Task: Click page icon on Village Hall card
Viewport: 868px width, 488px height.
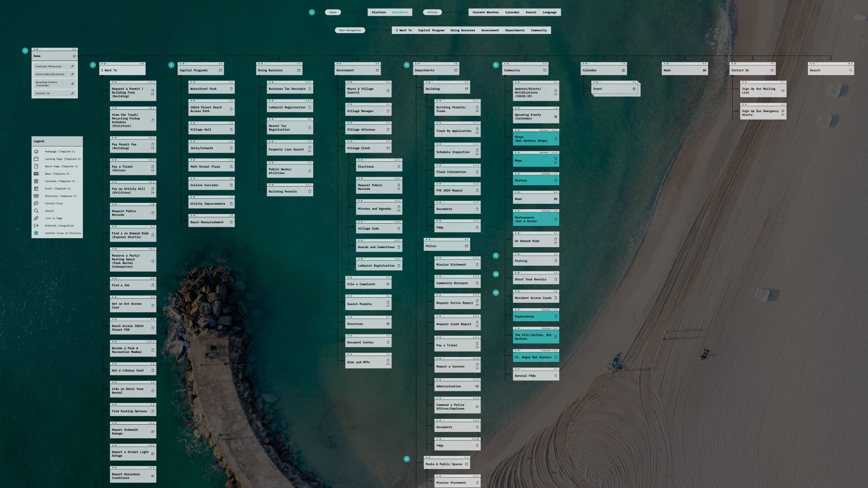Action: tap(231, 130)
